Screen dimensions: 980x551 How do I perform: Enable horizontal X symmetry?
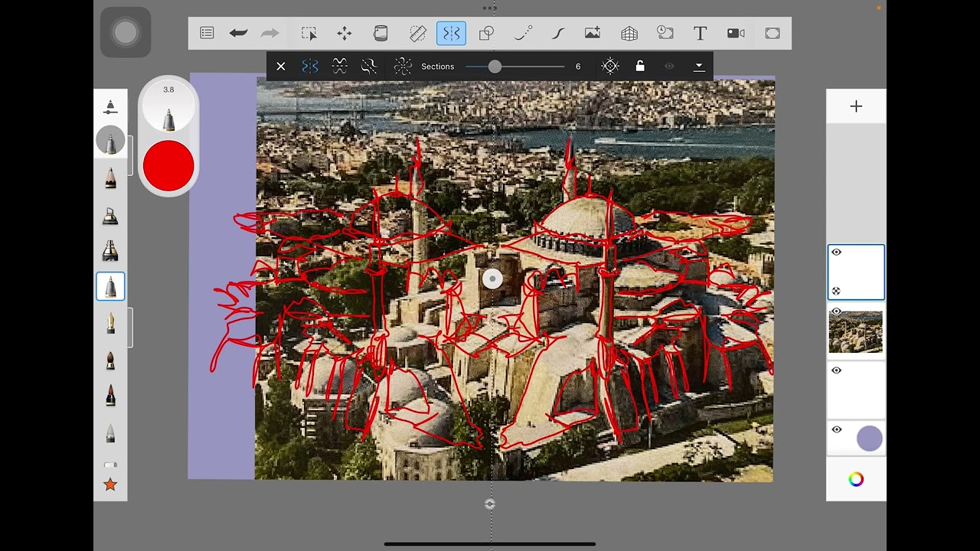[340, 67]
